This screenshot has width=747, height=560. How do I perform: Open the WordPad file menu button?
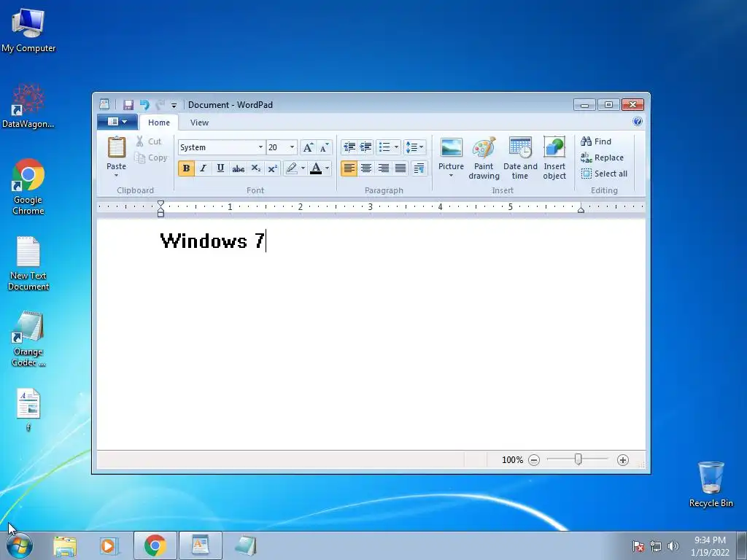(117, 122)
